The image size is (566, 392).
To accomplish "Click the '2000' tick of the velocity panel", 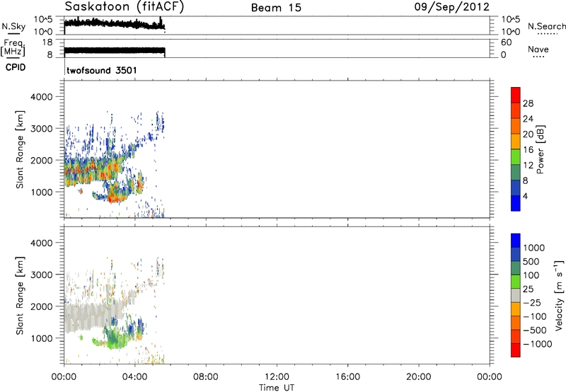I will [42, 306].
